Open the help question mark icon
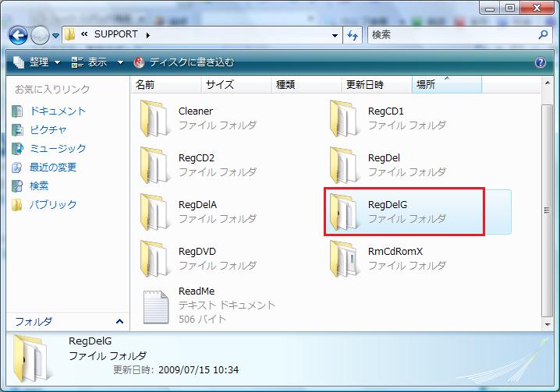The width and height of the screenshot is (560, 392). (541, 62)
